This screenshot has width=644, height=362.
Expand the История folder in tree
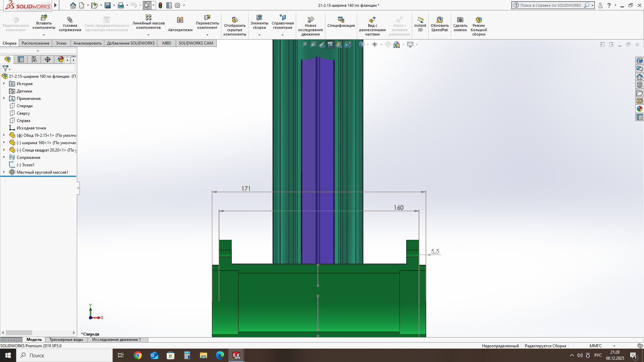4,83
